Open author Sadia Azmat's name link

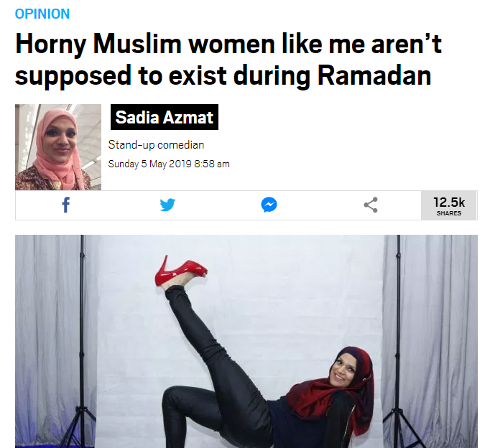[165, 117]
